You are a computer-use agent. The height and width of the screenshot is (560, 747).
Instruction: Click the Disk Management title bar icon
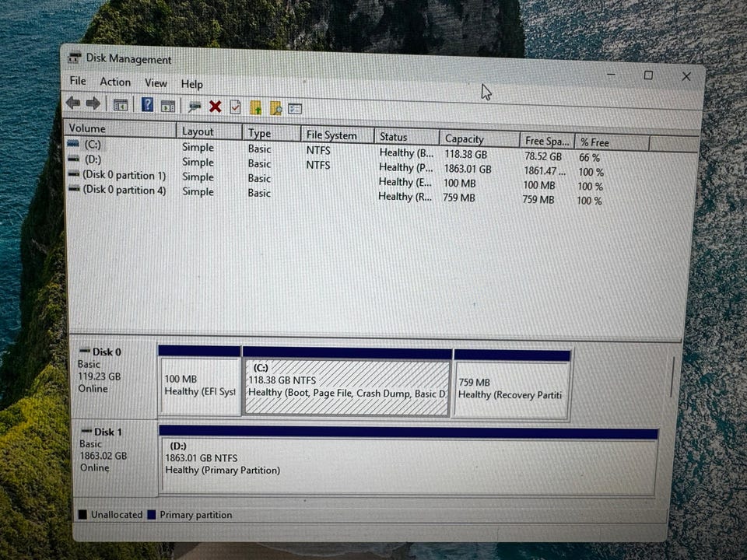[x=75, y=58]
